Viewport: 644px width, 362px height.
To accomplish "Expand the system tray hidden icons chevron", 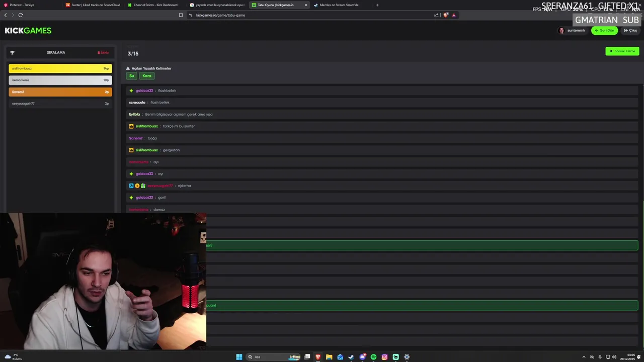I will pos(584,357).
